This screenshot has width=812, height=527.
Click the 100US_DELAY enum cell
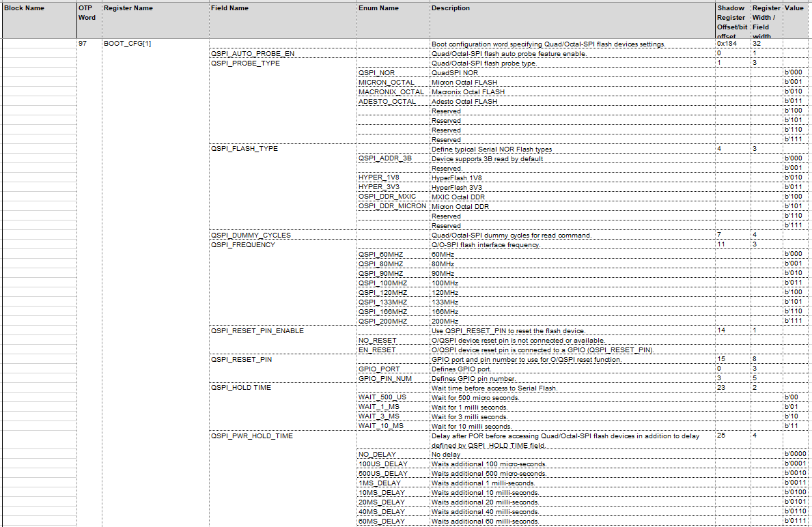pos(393,464)
